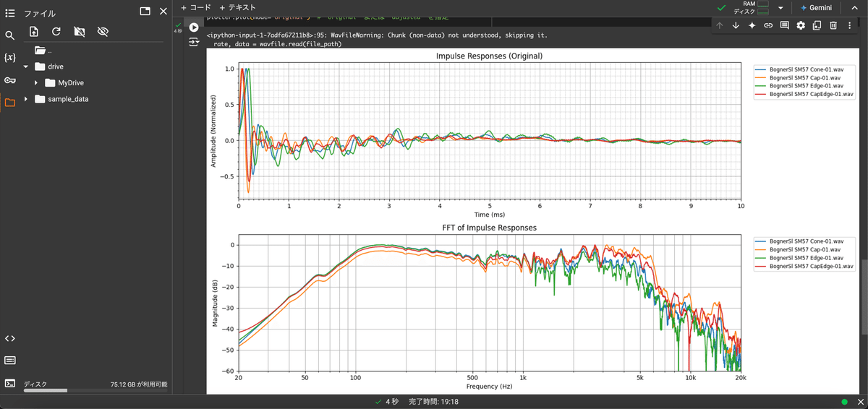Screen dimensions: 868x409
Task: Click the '75.12 GB が利用可能' text
Action: (138, 384)
